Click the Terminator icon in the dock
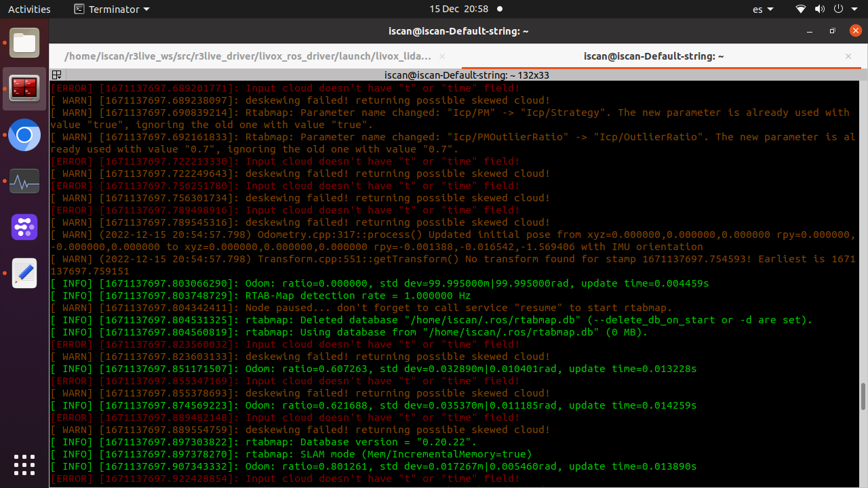 (24, 89)
